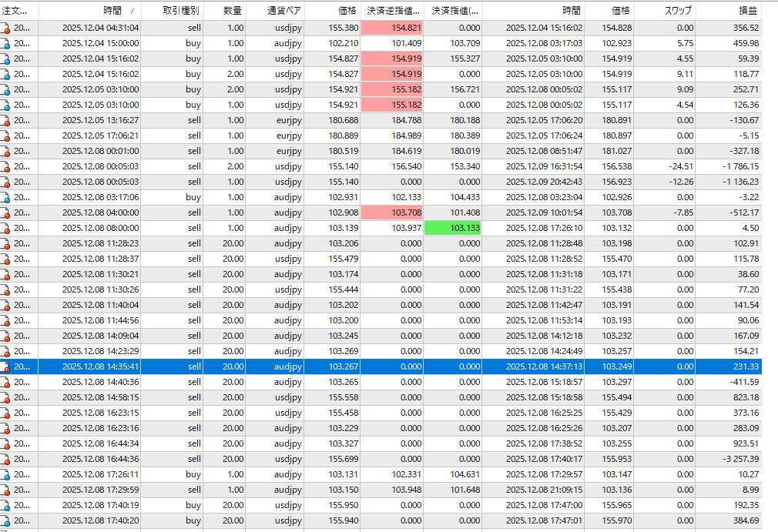The width and height of the screenshot is (778, 532).
Task: Click the order icon of the 11:40:04 audjpy row
Action: [5, 305]
